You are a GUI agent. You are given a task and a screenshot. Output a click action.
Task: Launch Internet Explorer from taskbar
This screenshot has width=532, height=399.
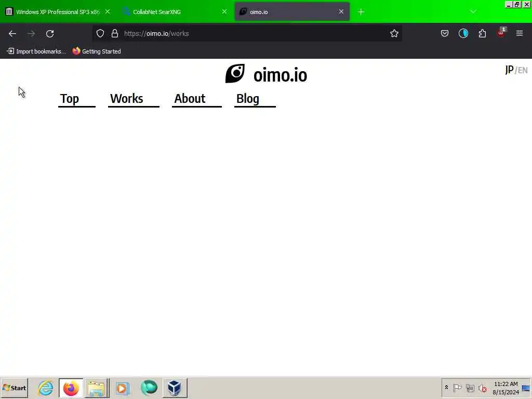(x=46, y=388)
